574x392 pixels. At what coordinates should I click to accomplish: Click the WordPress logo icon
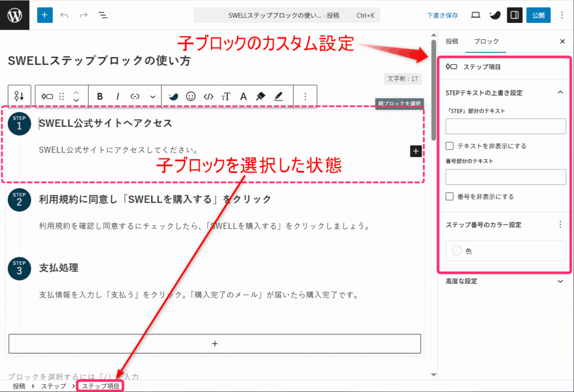15,15
